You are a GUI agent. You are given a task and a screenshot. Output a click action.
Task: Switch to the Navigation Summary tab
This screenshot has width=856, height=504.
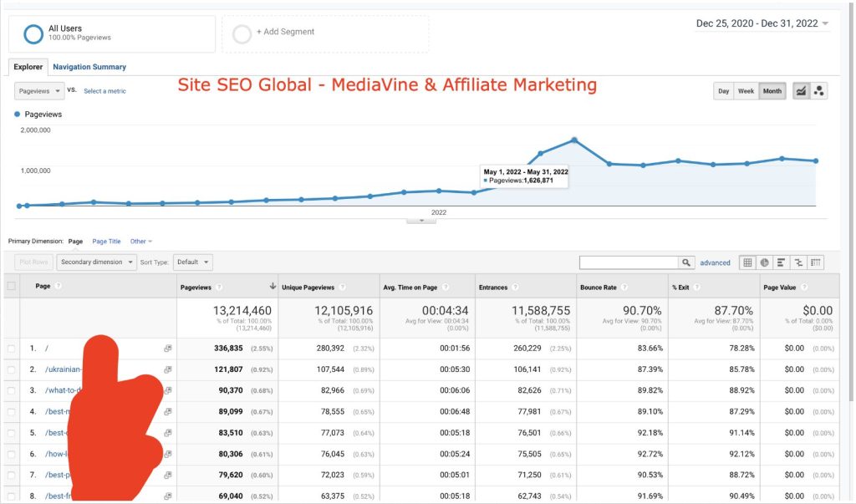pos(89,67)
